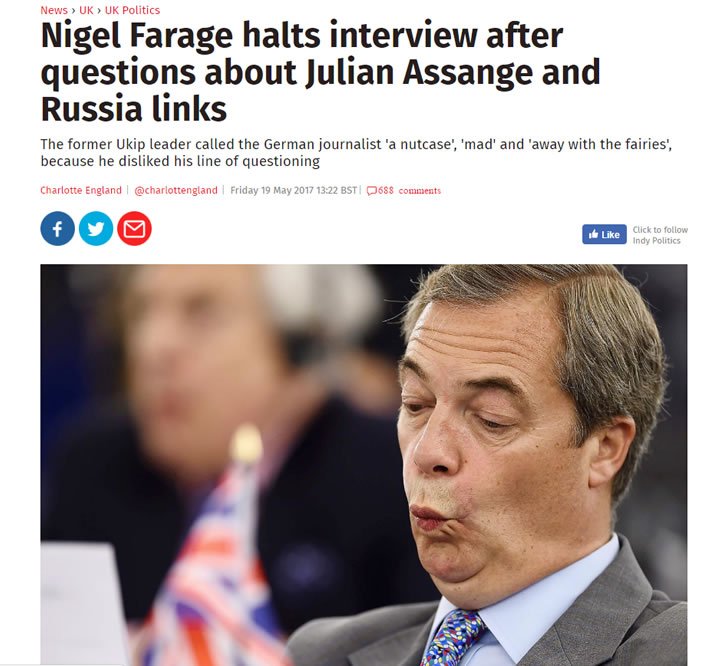Click the subheadline about the German journalist
Viewport: 716px width, 666px height.
[x=356, y=152]
